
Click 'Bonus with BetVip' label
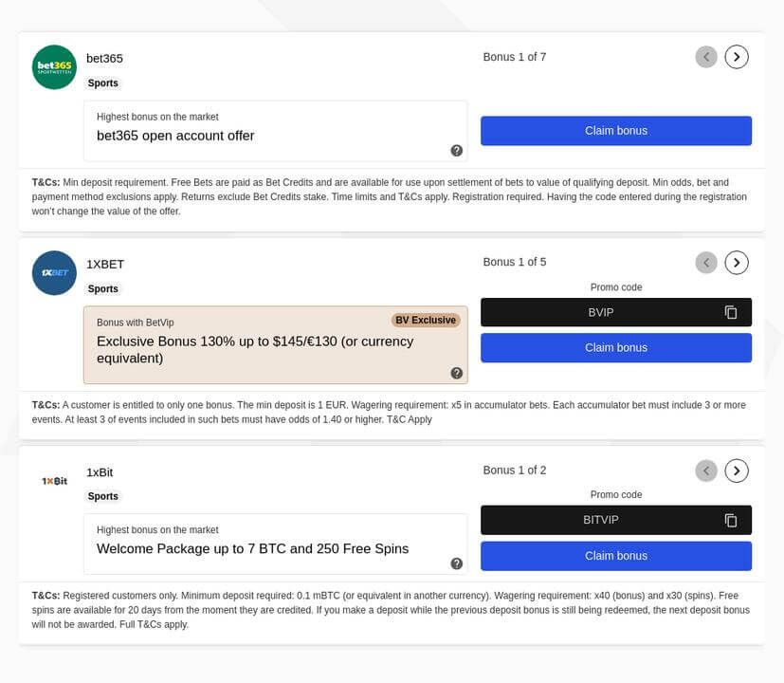point(135,323)
